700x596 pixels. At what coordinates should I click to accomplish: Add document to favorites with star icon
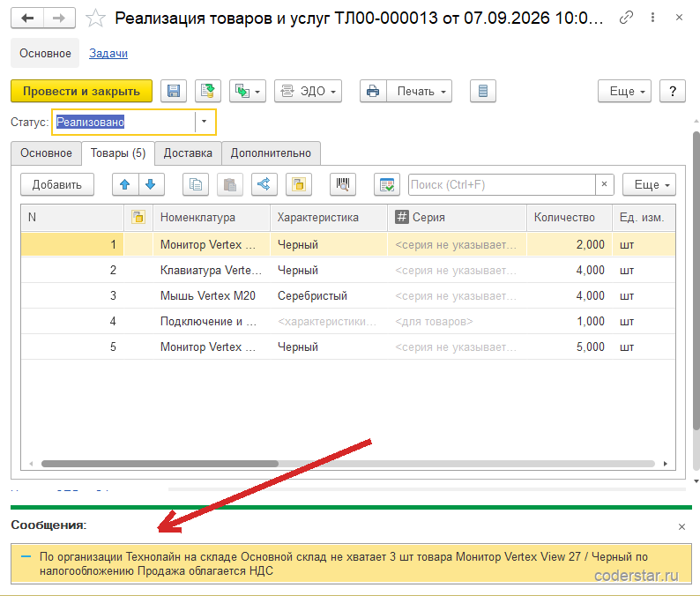pyautogui.click(x=95, y=19)
